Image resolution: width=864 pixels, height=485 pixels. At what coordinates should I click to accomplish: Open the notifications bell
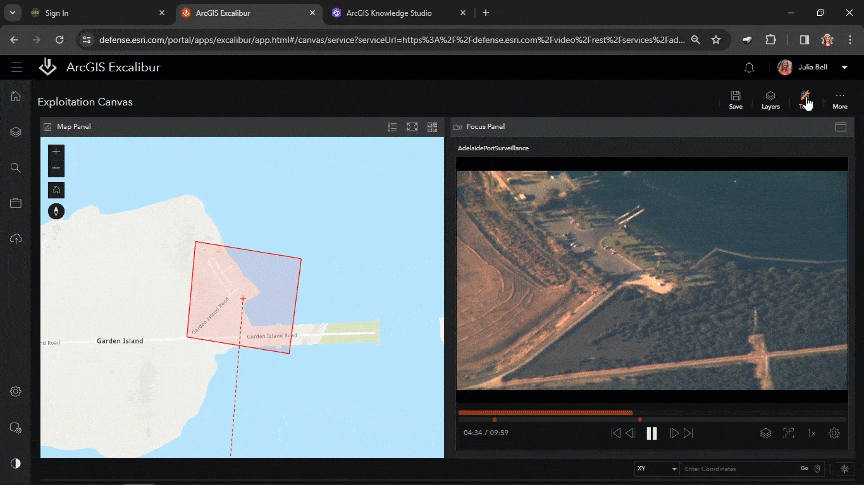click(749, 67)
